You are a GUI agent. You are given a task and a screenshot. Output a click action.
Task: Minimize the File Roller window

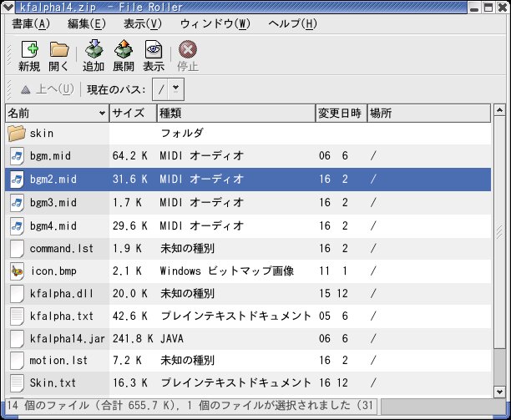click(474, 8)
